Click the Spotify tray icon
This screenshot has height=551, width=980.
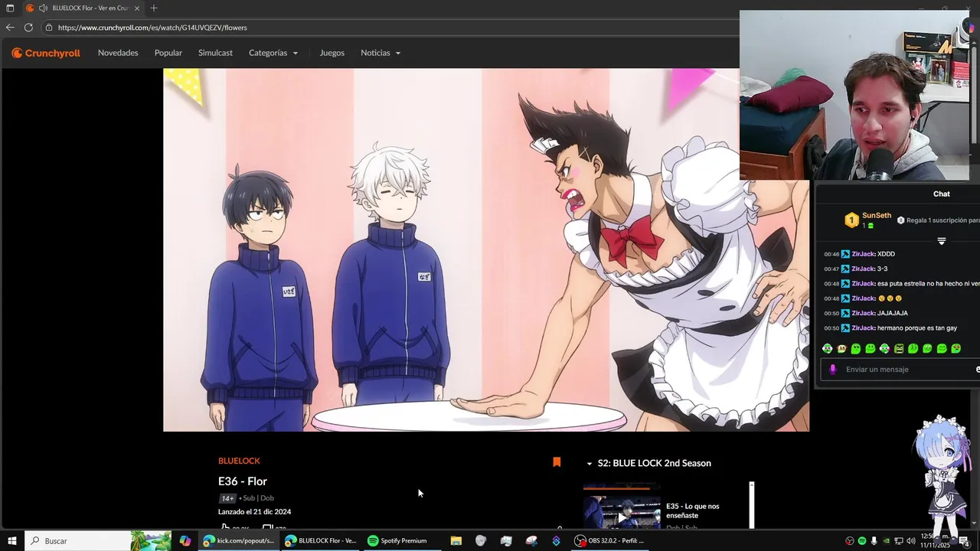pyautogui.click(x=862, y=541)
